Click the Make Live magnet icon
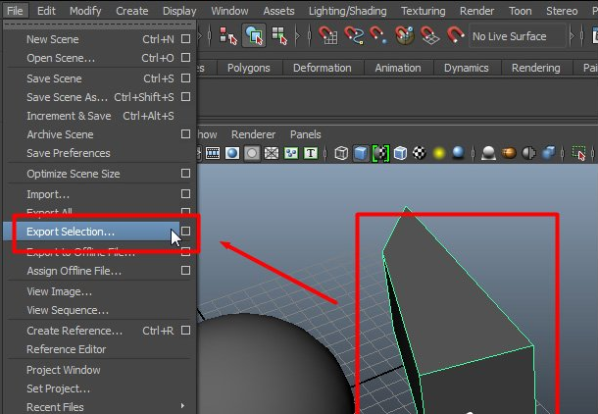This screenshot has width=598, height=414. pyautogui.click(x=455, y=35)
